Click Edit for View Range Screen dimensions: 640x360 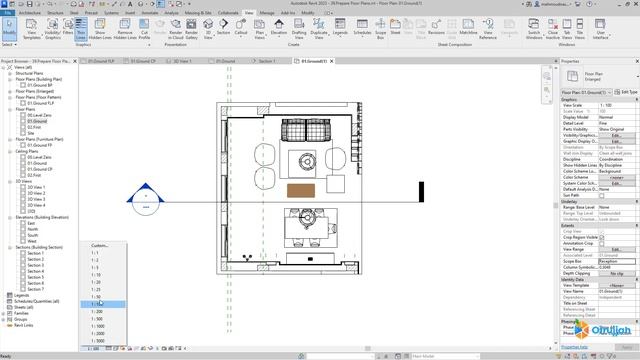(x=616, y=249)
